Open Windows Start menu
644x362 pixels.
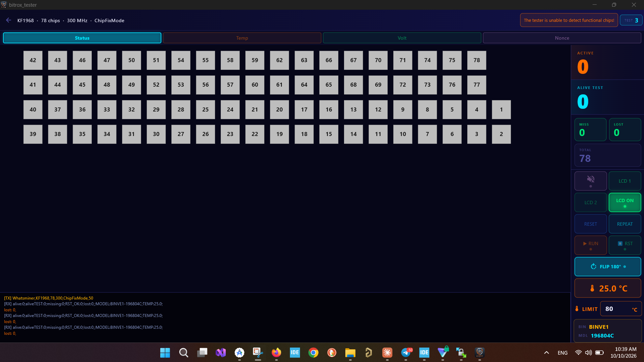pyautogui.click(x=165, y=353)
